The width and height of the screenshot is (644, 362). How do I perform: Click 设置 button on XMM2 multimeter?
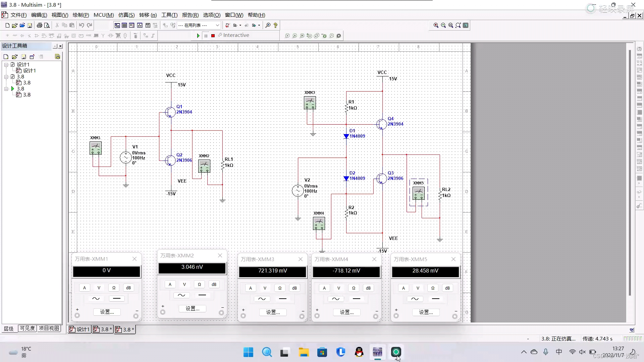point(192,308)
